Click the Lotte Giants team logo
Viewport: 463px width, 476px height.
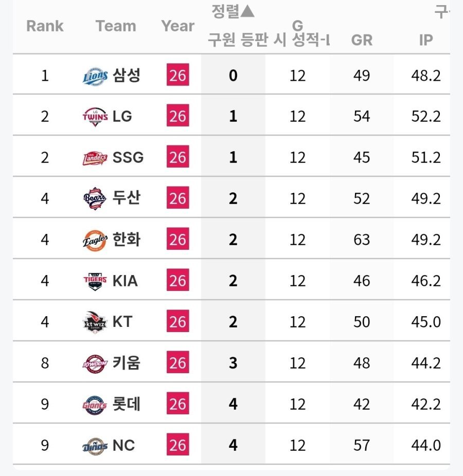click(95, 405)
